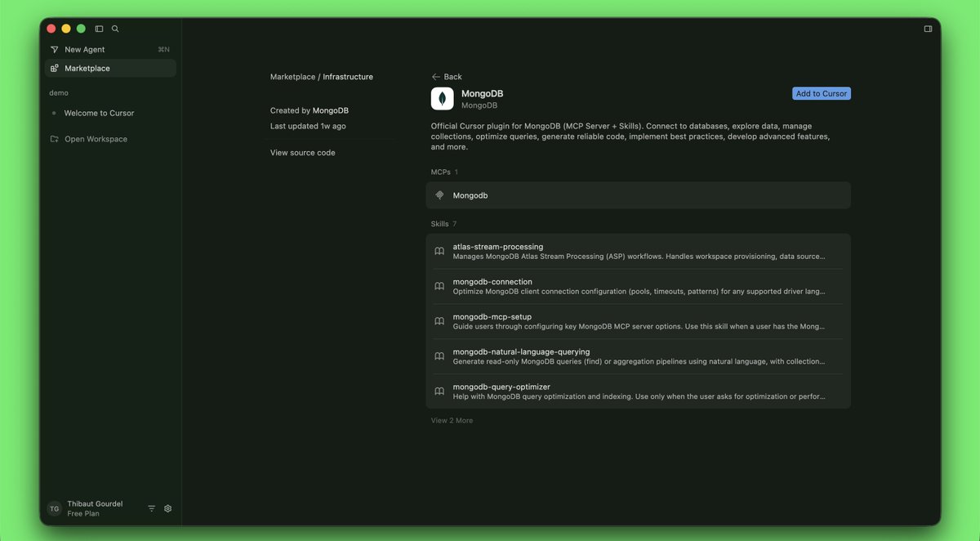Toggle the right panel icon top right

point(928,28)
